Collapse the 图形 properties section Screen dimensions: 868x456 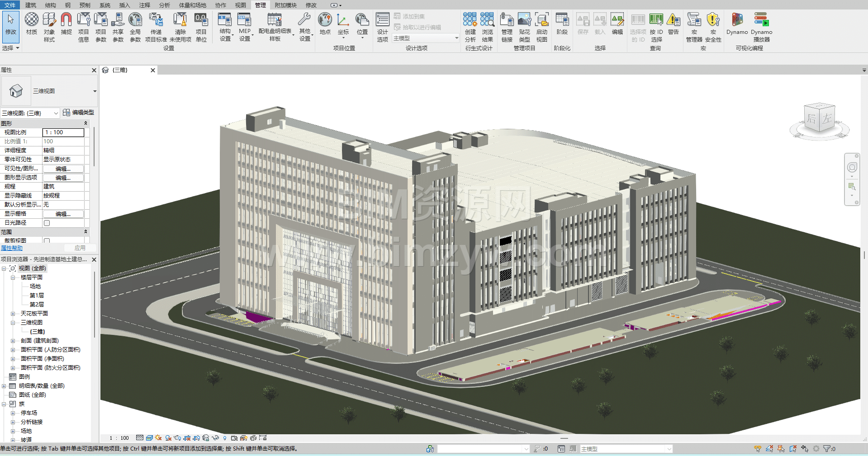pyautogui.click(x=85, y=123)
